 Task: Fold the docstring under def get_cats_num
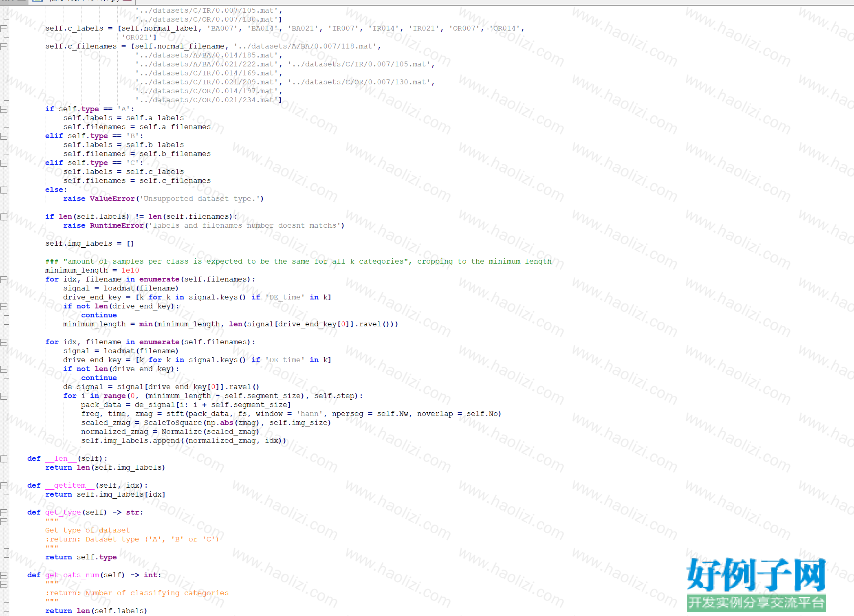(x=4, y=584)
